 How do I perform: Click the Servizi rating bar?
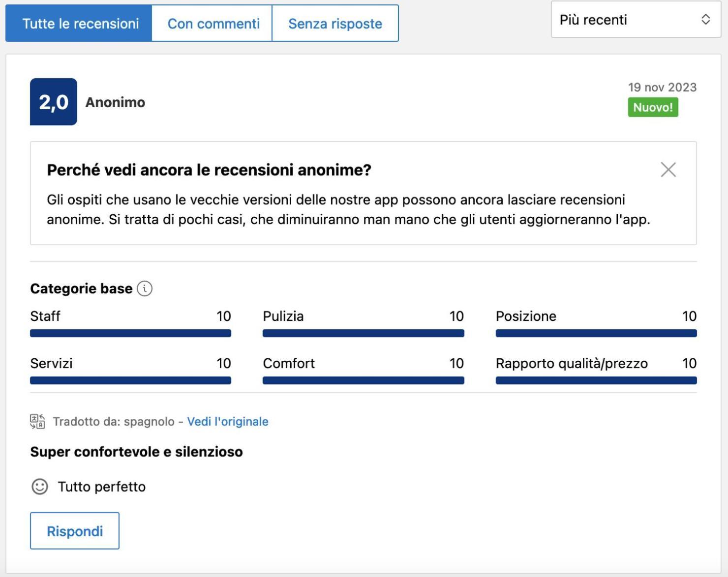click(130, 380)
